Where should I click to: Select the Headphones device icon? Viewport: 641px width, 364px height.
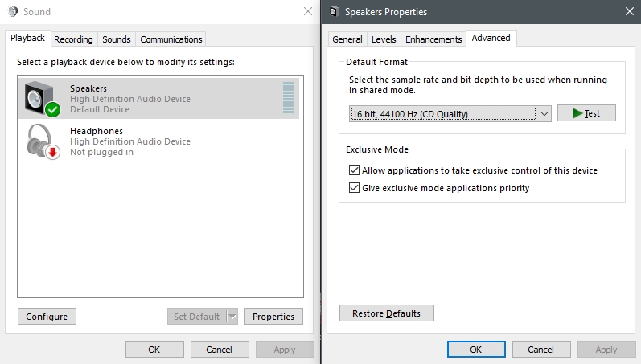tap(43, 141)
